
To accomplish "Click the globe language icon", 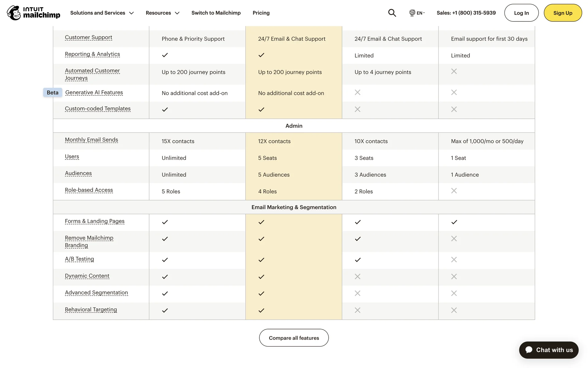I will tap(412, 13).
